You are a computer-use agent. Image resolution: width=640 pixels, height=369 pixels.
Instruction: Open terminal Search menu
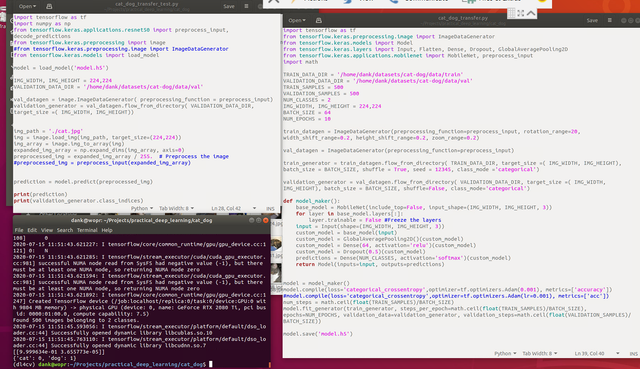[64, 230]
